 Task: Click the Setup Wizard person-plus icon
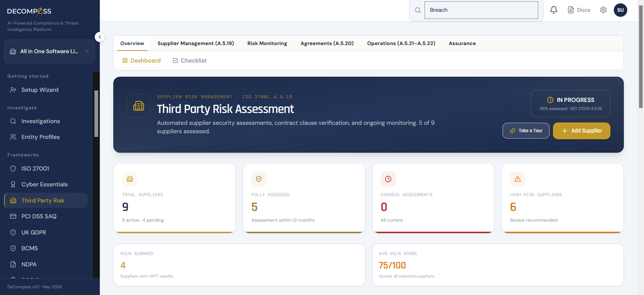[x=13, y=90]
